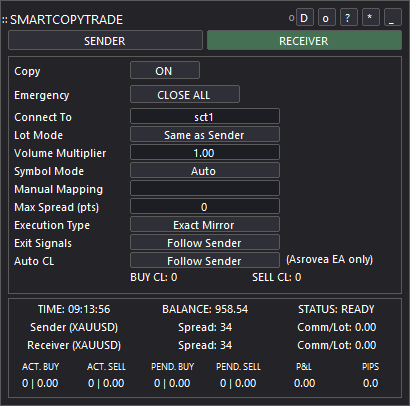Click the SMARTCOPYTRADE title
This screenshot has width=410, height=406.
pyautogui.click(x=66, y=20)
